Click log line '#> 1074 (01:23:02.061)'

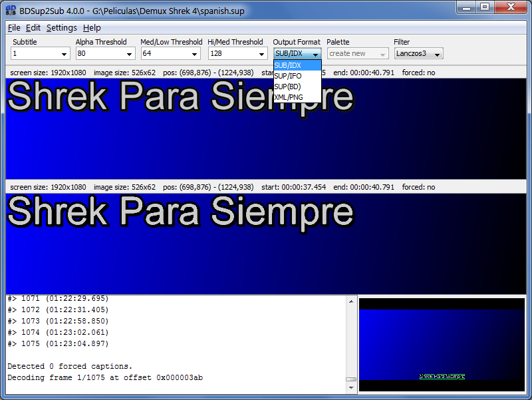pyautogui.click(x=58, y=332)
